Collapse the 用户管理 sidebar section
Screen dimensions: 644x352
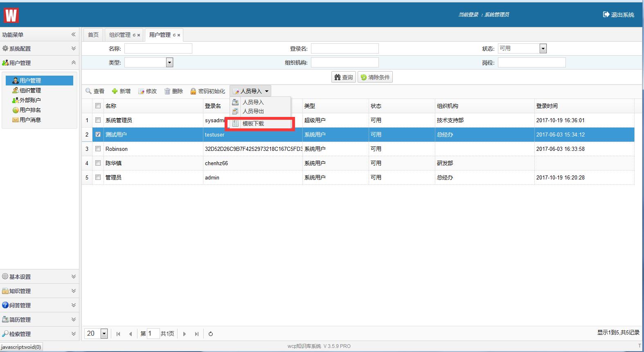pyautogui.click(x=40, y=63)
